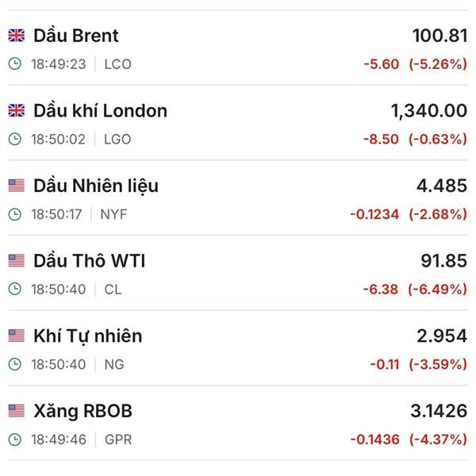Select the Dầu Thô WTI commodity name
The height and width of the screenshot is (476, 476).
coord(90,261)
